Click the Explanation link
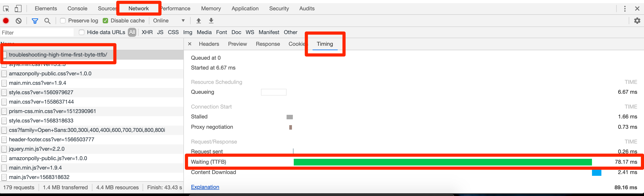Screen dimensions: 644x196 click(x=205, y=187)
